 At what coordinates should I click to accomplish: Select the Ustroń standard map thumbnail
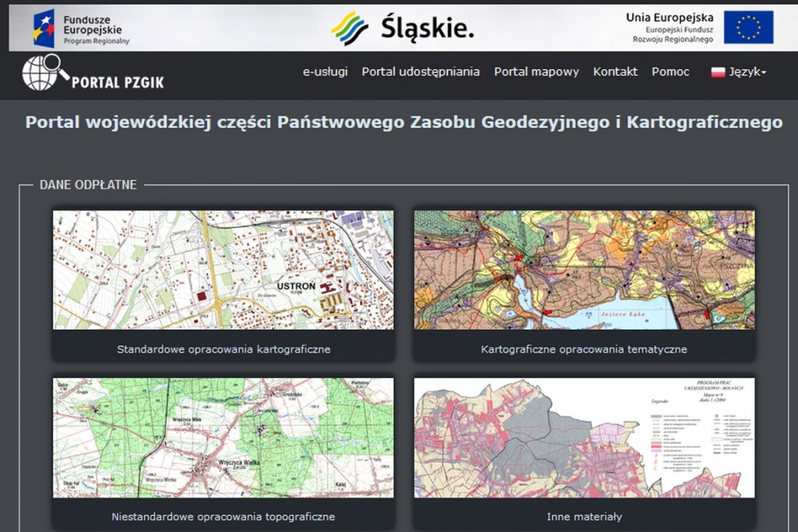pos(223,270)
